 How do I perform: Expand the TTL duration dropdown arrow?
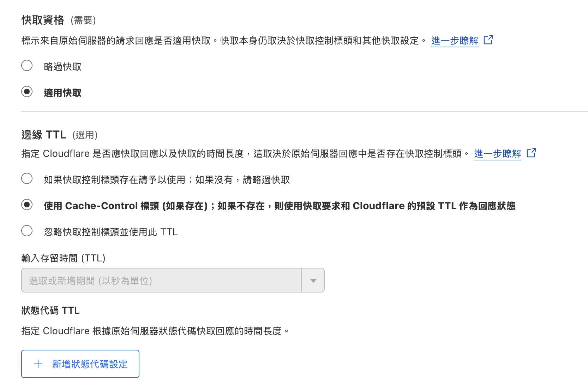pos(313,280)
